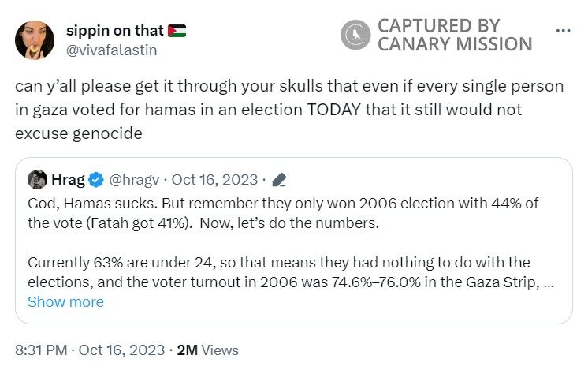Image resolution: width=588 pixels, height=374 pixels.
Task: Click Hrag's small profile picture
Action: click(x=37, y=179)
